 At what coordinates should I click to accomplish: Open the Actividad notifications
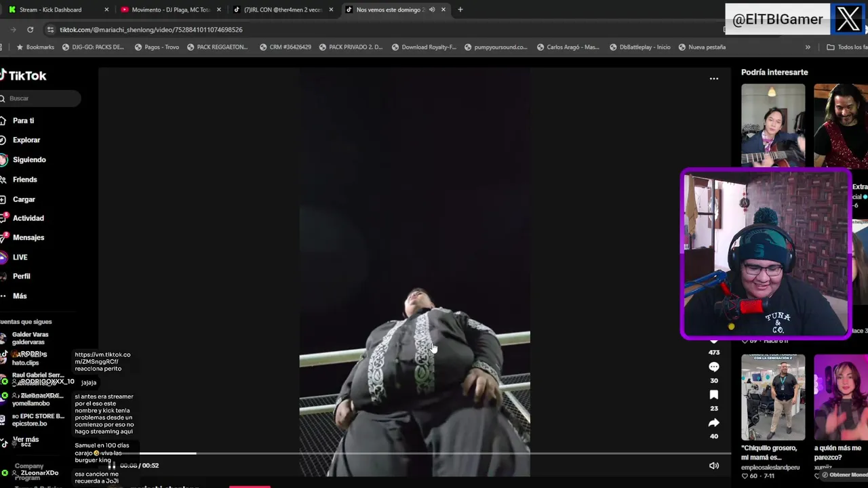[x=22, y=218]
